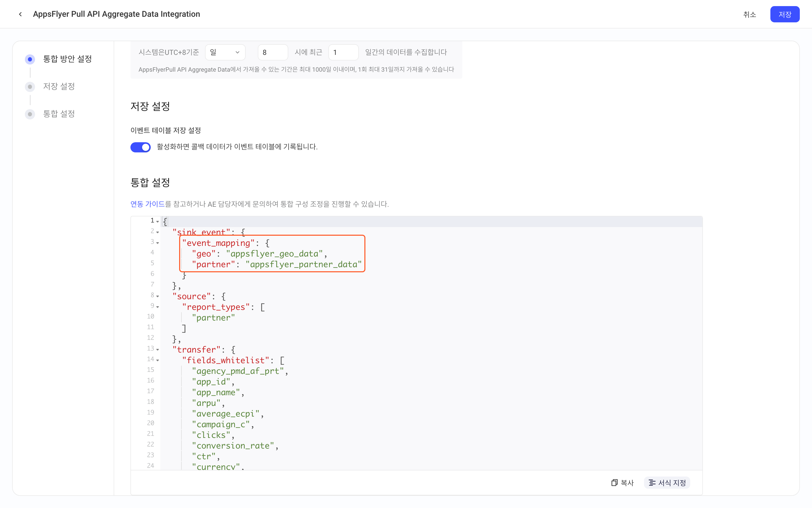The image size is (812, 508).
Task: Click the page title AppsFlyer Pull API Aggregate
Action: click(116, 14)
